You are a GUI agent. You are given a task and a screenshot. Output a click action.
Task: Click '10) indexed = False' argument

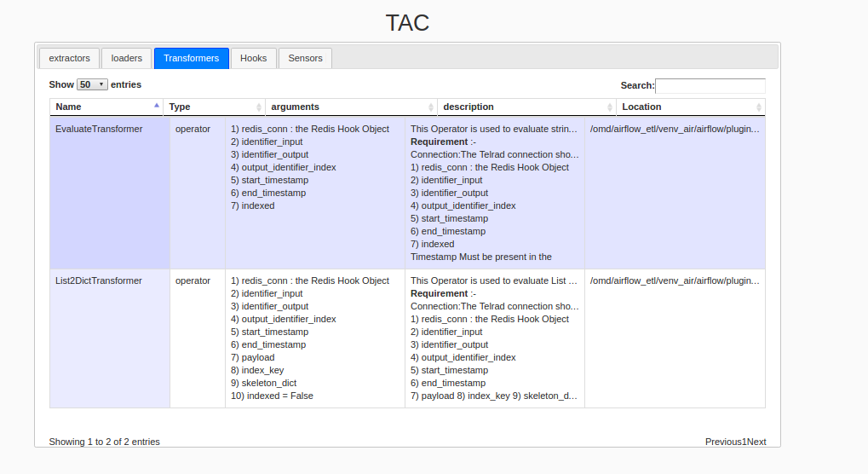point(272,396)
